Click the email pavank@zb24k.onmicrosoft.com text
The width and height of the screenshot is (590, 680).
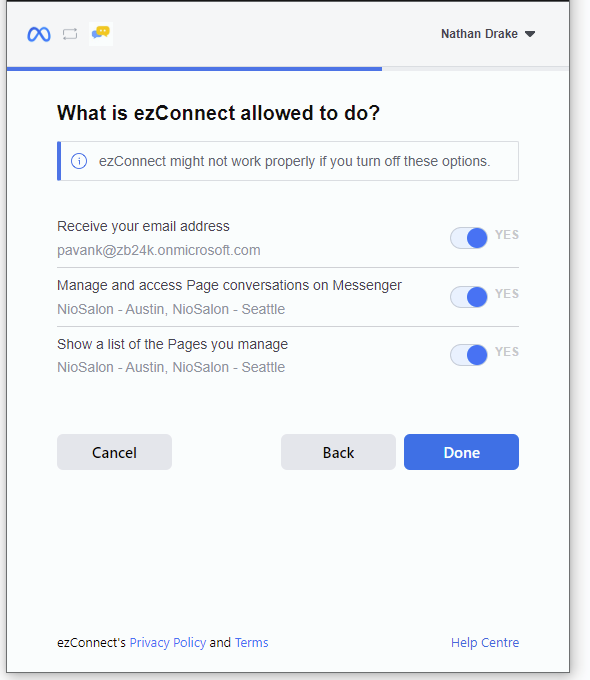coord(159,250)
